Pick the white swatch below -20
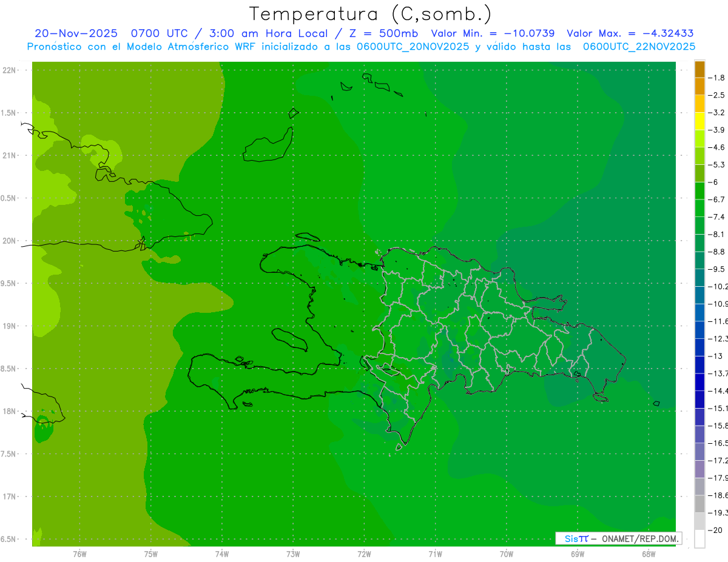The image size is (728, 562). coord(699,539)
